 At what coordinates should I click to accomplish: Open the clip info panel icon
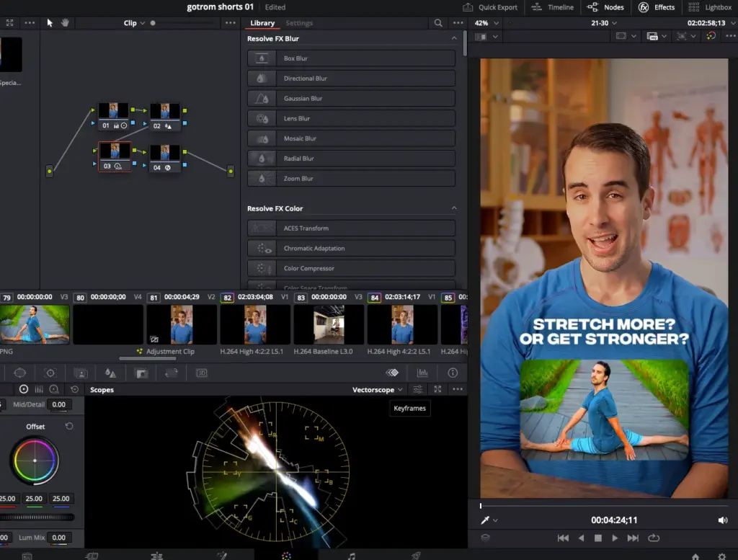(x=450, y=373)
